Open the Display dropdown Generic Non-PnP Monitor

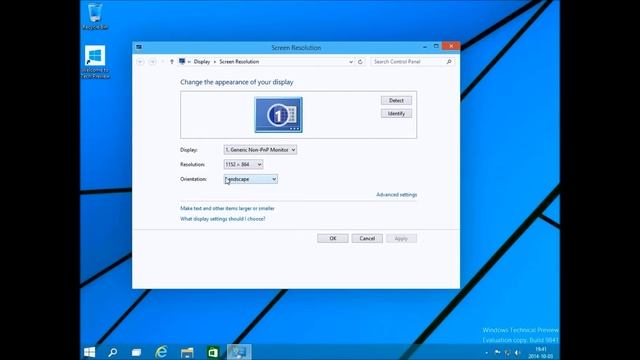pyautogui.click(x=260, y=150)
